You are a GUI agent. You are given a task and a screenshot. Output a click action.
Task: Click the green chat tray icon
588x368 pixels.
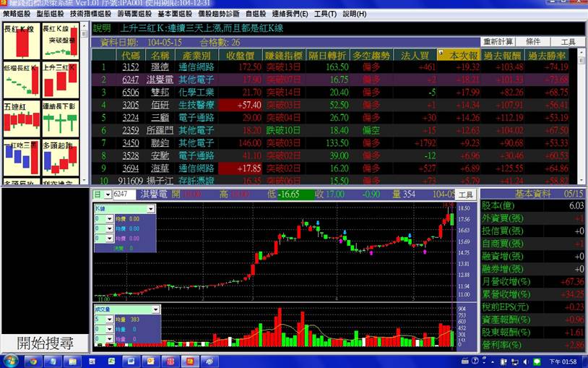[537, 361]
